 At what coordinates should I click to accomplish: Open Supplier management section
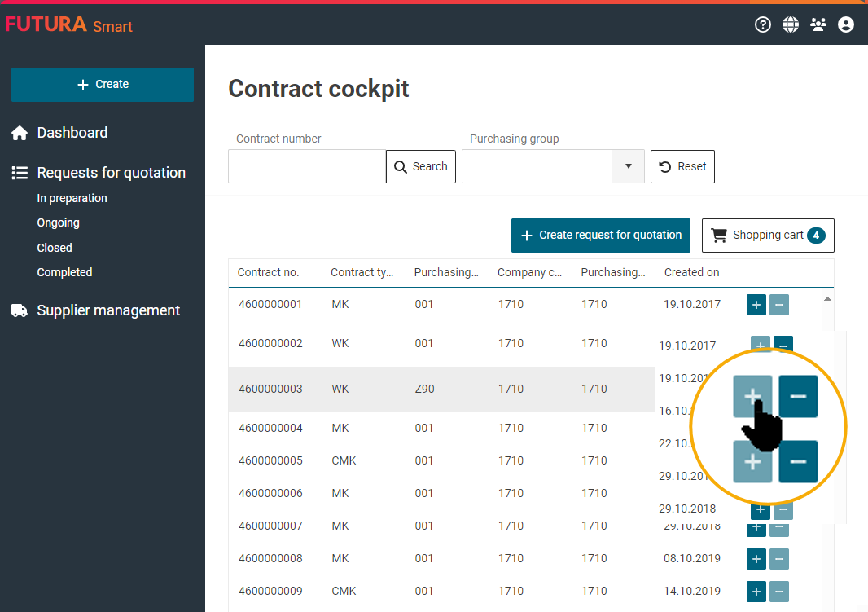click(107, 310)
